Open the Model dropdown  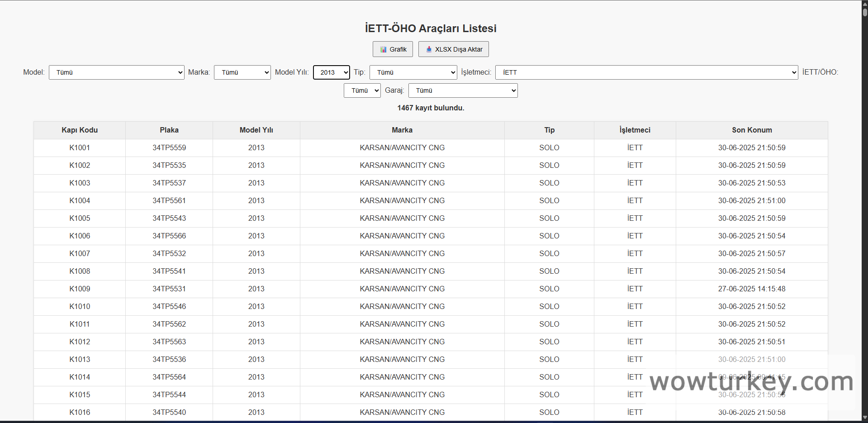116,72
